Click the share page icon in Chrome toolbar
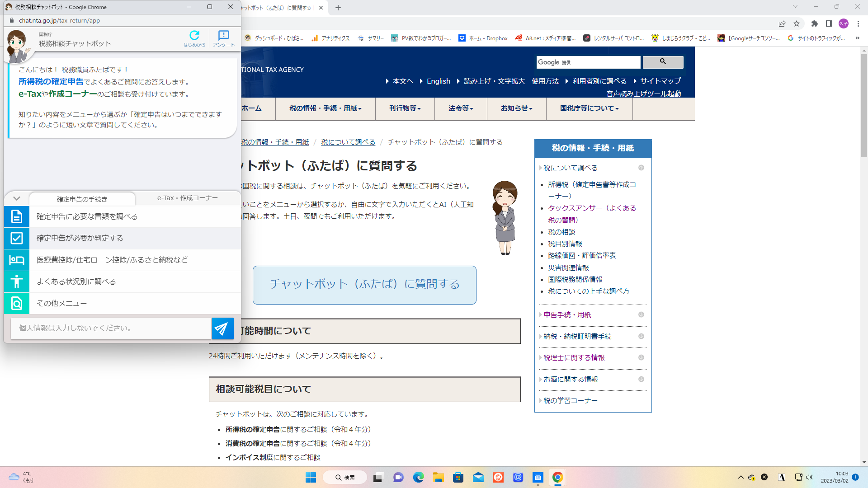 point(782,23)
